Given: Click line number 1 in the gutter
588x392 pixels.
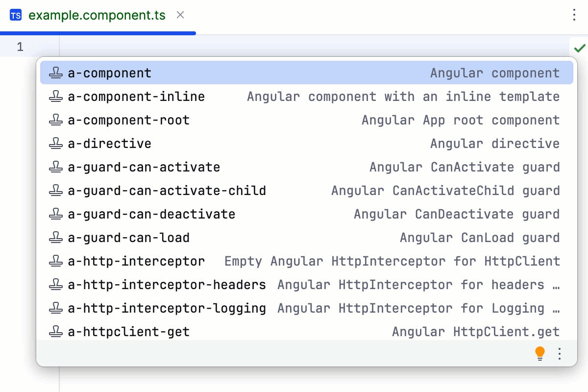Looking at the screenshot, I should pos(20,47).
